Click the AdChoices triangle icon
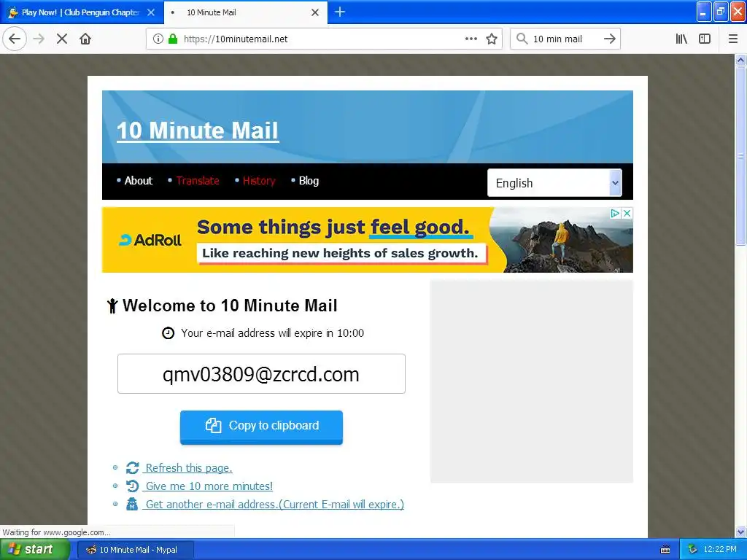Viewport: 747px width, 560px height. tap(615, 214)
